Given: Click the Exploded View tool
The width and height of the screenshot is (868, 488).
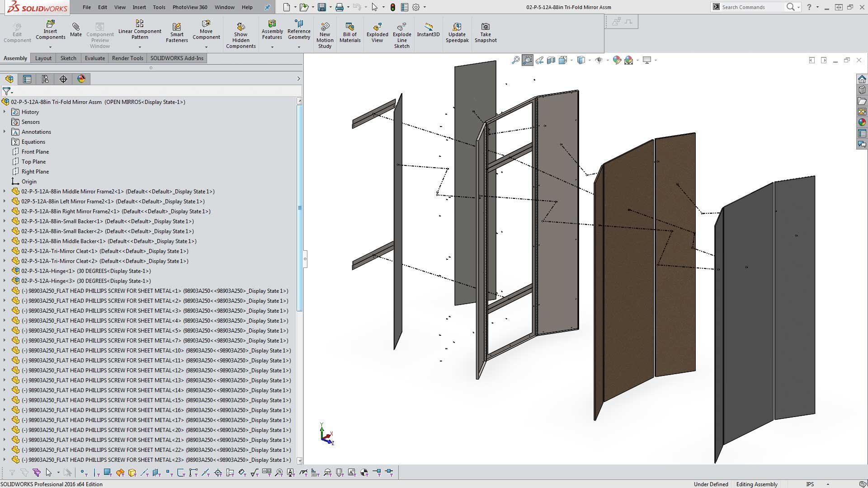Looking at the screenshot, I should pos(377,32).
